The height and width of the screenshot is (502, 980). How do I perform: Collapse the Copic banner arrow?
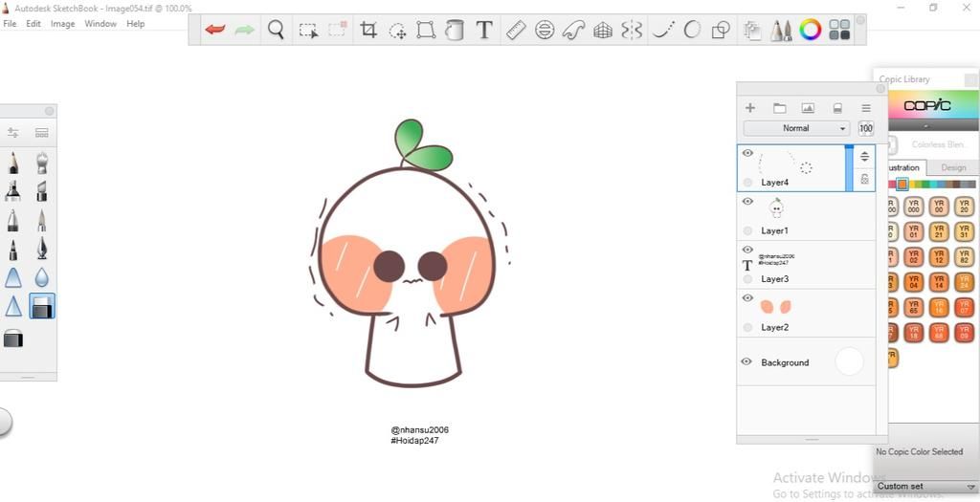[x=925, y=125]
